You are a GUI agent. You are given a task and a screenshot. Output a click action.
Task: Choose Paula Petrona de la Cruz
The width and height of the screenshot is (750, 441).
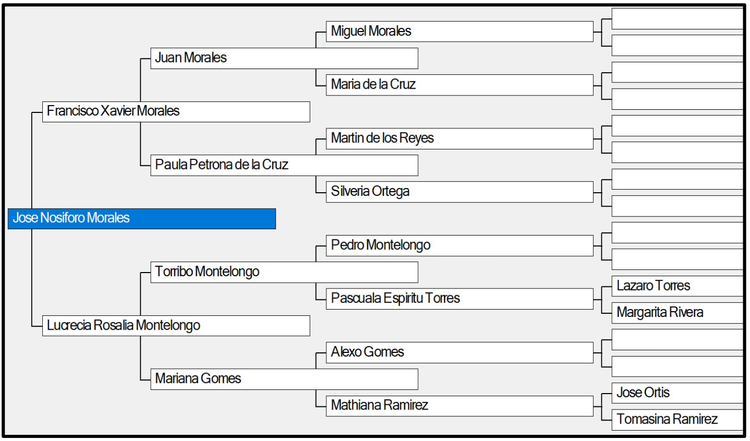click(284, 165)
